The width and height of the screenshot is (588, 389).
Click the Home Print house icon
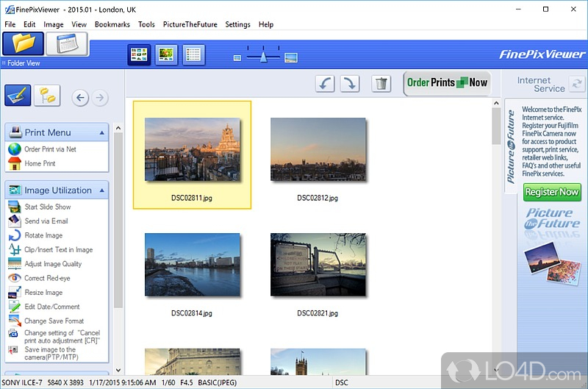pyautogui.click(x=15, y=163)
